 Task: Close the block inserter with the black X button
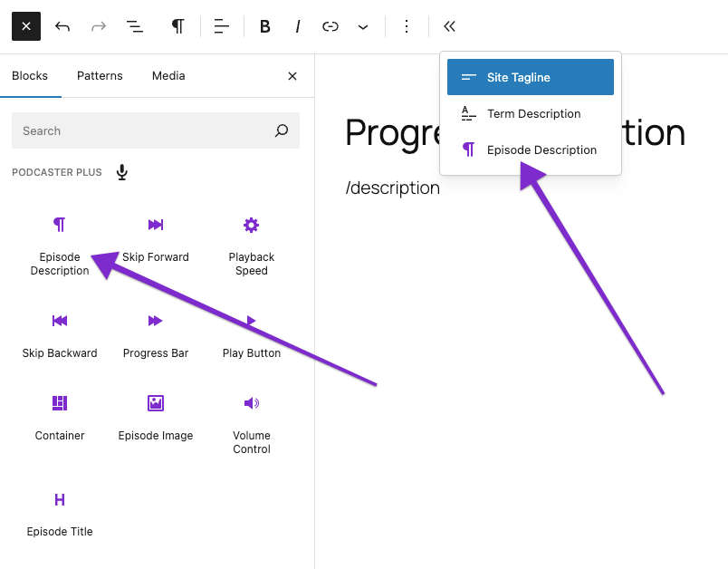pos(26,26)
